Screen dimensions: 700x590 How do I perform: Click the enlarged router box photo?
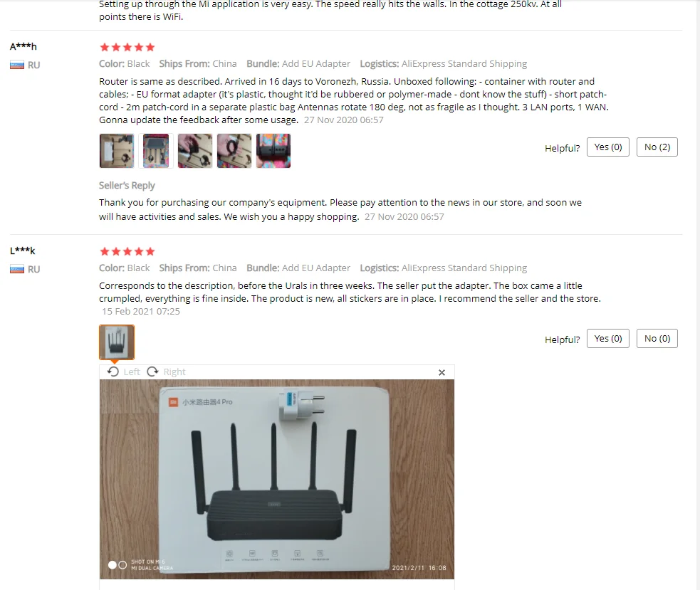coord(277,479)
